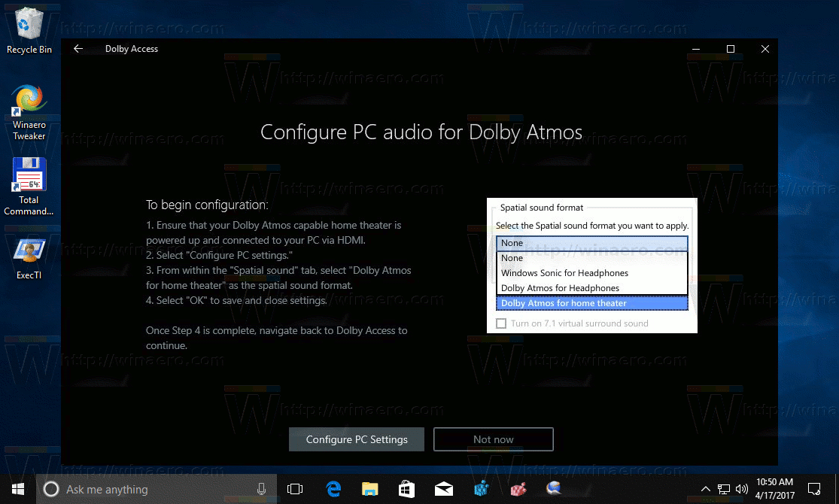Dismiss setup with the Not now button
839x504 pixels.
(x=493, y=439)
